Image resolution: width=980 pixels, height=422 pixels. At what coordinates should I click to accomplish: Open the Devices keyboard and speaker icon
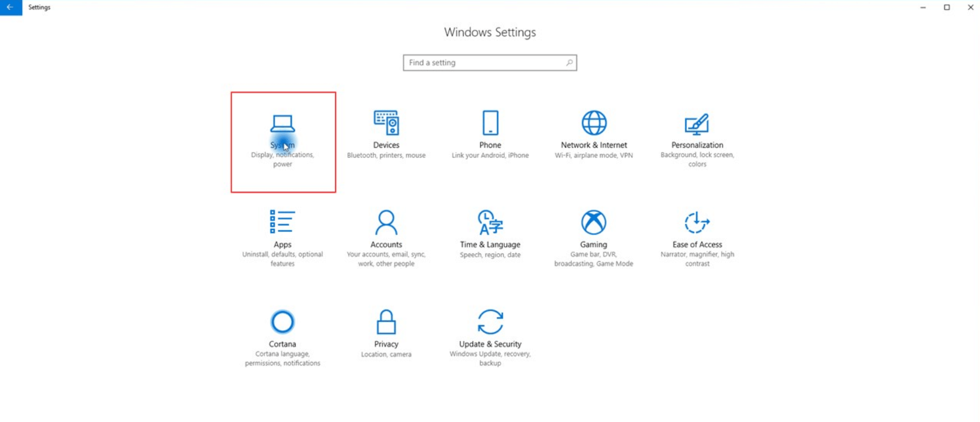click(x=386, y=122)
